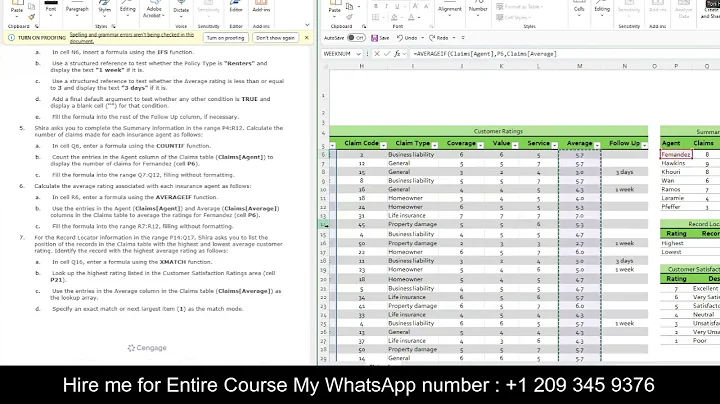Viewport: 720px width, 404px height.
Task: Click the Enter checkmark in formula bar
Action: [387, 54]
